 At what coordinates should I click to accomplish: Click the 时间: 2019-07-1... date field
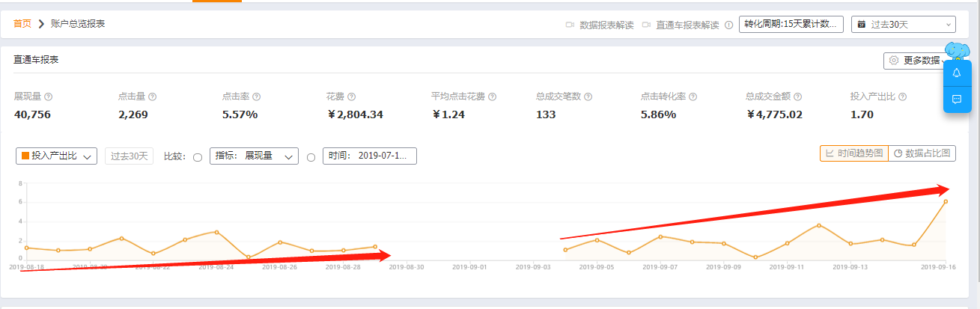(369, 156)
